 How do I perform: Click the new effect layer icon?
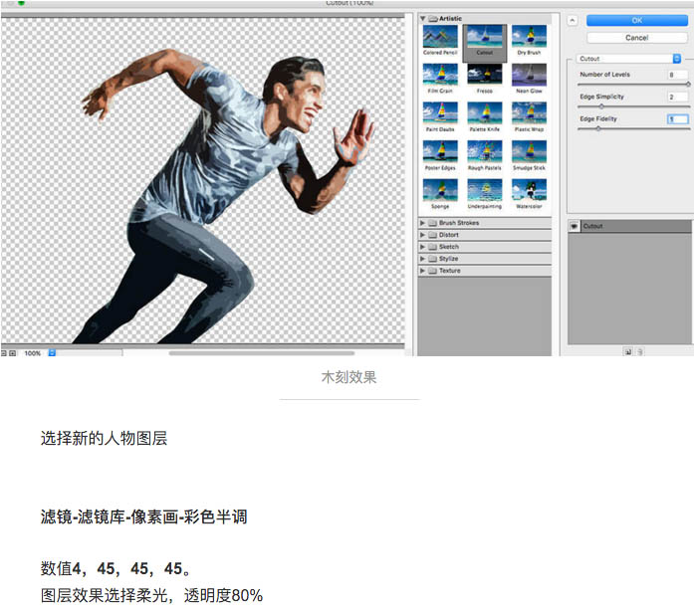[x=628, y=352]
